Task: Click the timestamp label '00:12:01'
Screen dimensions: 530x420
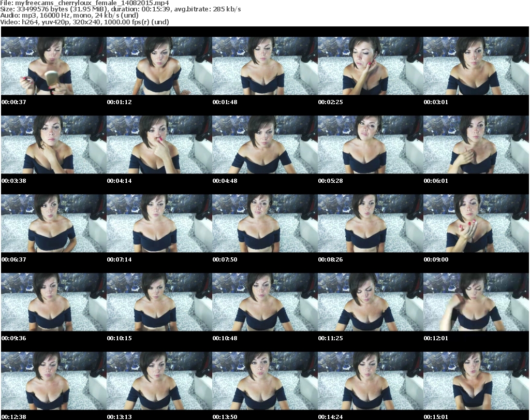Action: 436,338
